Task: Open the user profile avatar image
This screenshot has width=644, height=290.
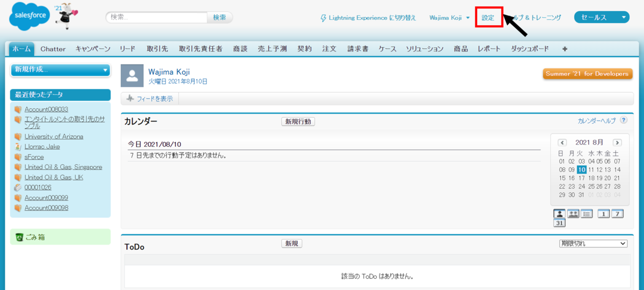Action: click(132, 76)
